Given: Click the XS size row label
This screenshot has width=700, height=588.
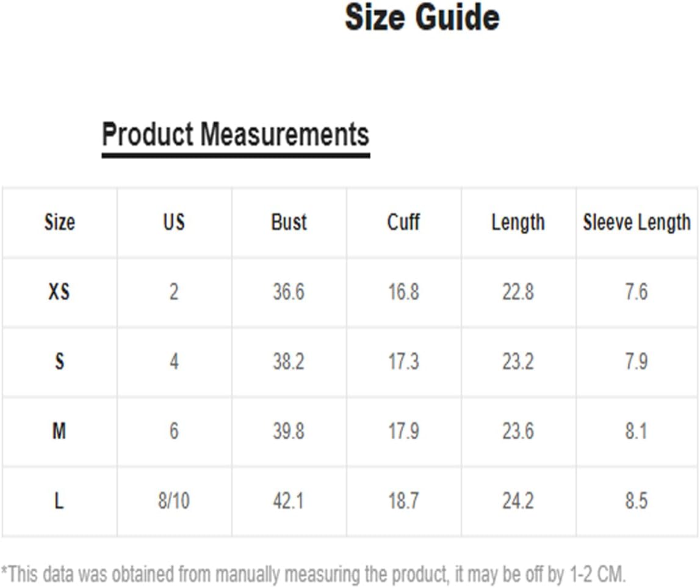Looking at the screenshot, I should 59,292.
